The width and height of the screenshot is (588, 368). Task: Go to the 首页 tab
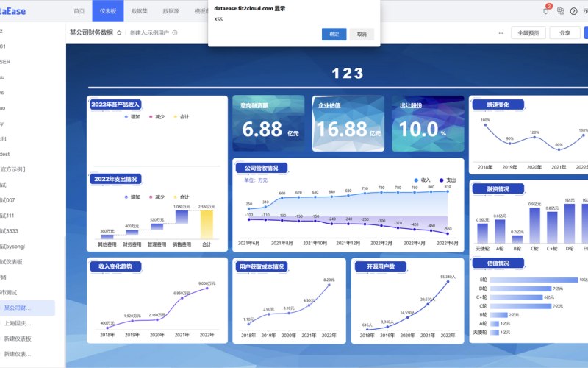79,11
